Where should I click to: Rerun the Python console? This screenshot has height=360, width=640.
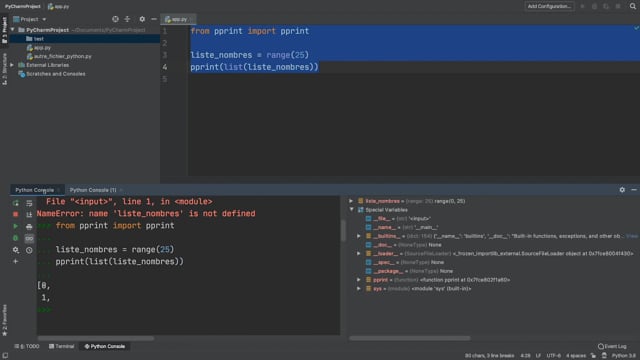pyautogui.click(x=16, y=203)
